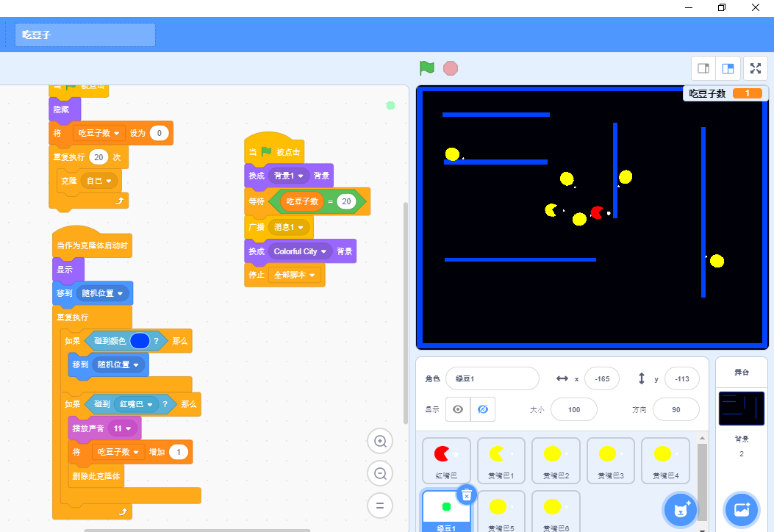Open the choose a sprite cat button
774x532 pixels.
click(x=681, y=510)
